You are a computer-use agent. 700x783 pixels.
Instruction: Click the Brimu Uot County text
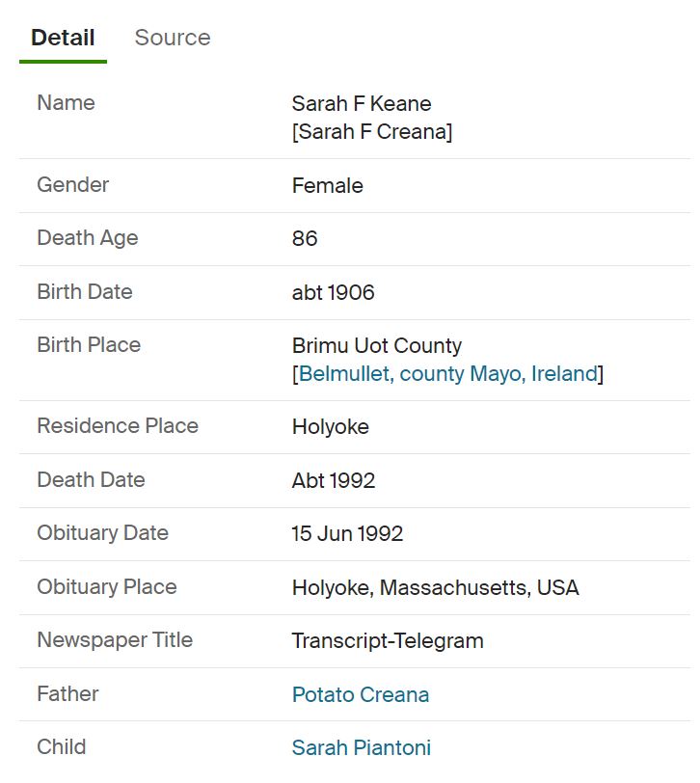376,345
